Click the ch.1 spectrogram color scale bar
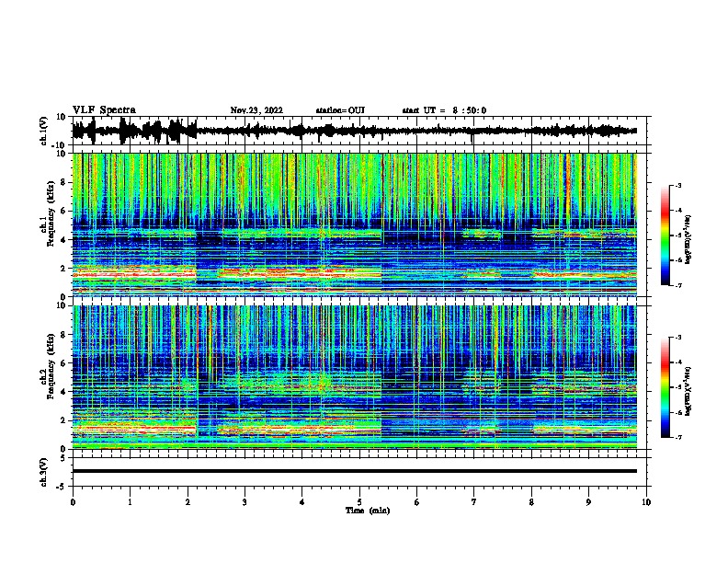The width and height of the screenshot is (728, 563). [x=665, y=236]
